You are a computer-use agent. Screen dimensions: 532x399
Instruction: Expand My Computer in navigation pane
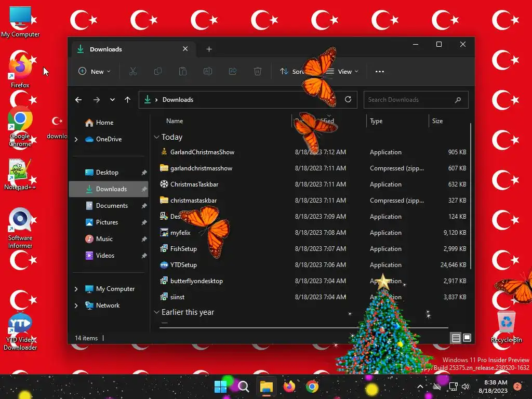coord(76,289)
